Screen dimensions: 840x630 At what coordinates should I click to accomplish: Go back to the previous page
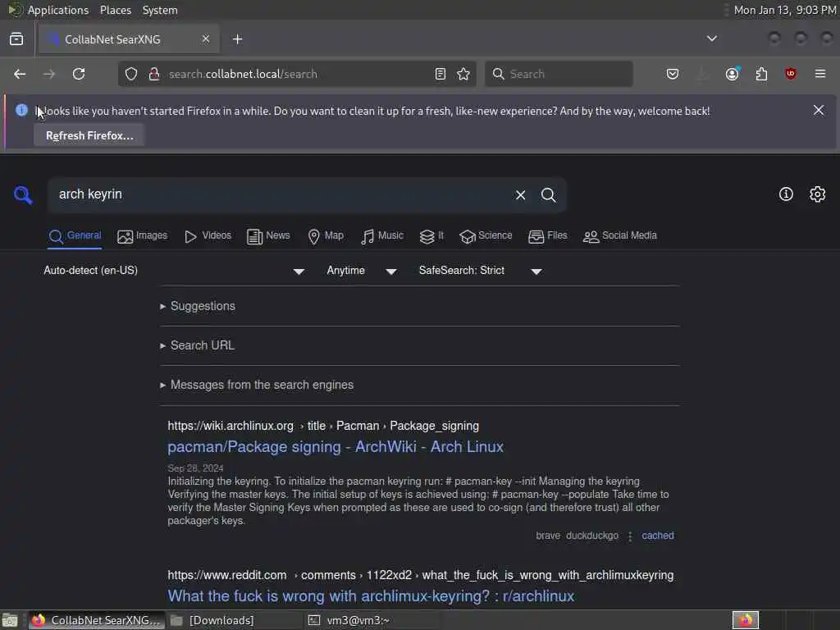coord(20,74)
